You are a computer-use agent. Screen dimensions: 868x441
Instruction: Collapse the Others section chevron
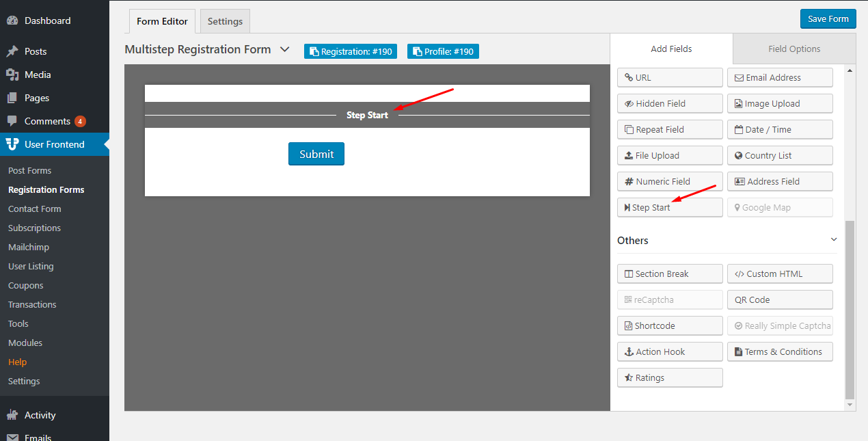pos(834,240)
